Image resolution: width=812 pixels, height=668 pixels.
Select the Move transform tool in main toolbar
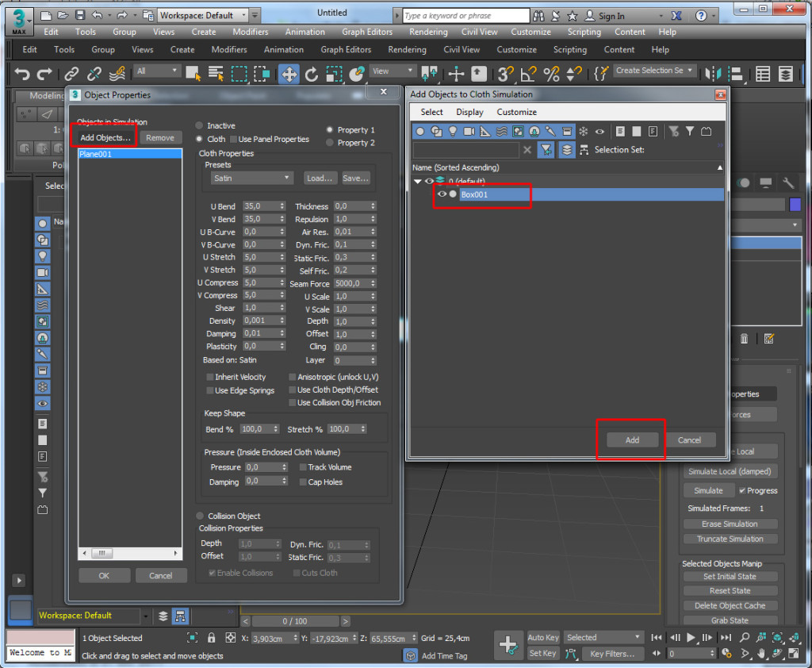289,74
